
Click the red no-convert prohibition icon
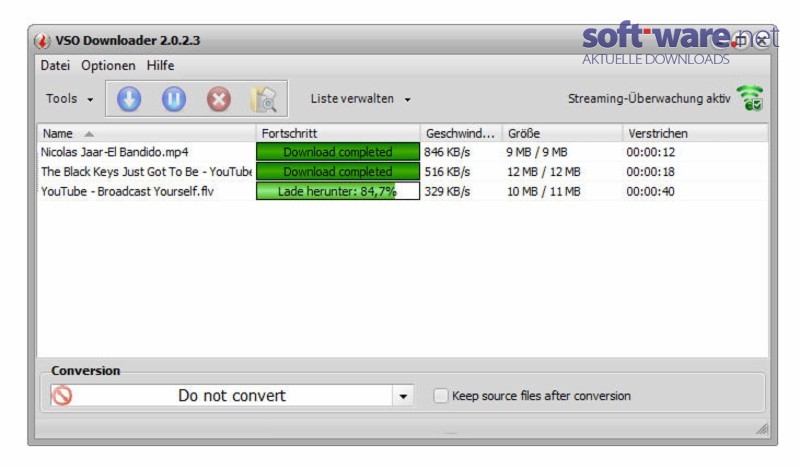[62, 396]
